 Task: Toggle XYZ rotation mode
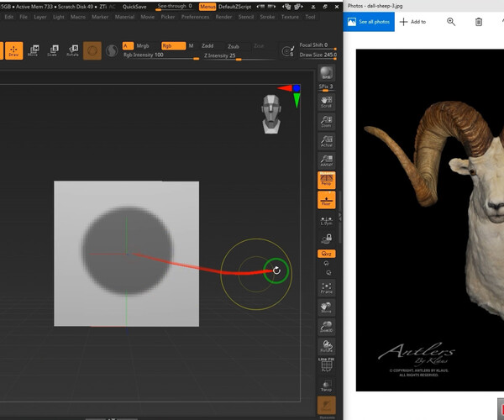[326, 254]
